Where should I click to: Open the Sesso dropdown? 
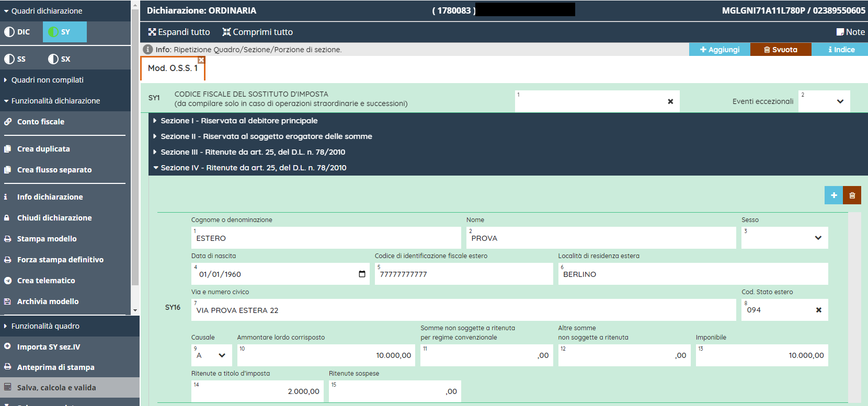[784, 238]
